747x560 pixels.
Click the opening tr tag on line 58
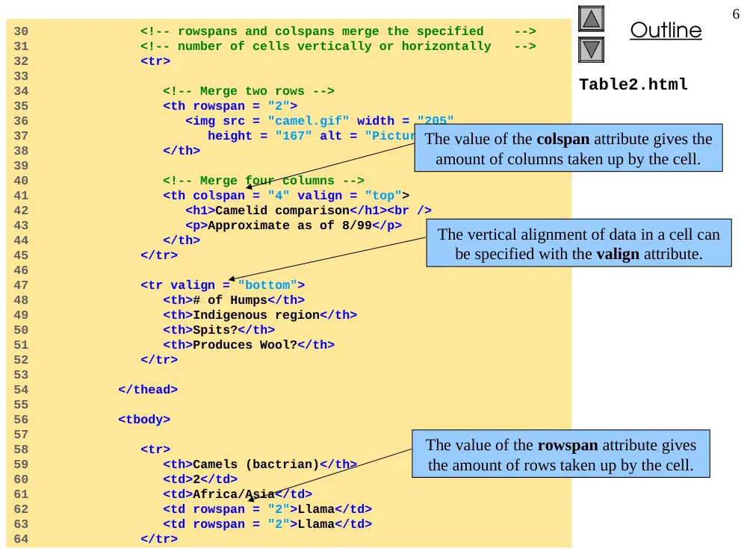tap(155, 449)
